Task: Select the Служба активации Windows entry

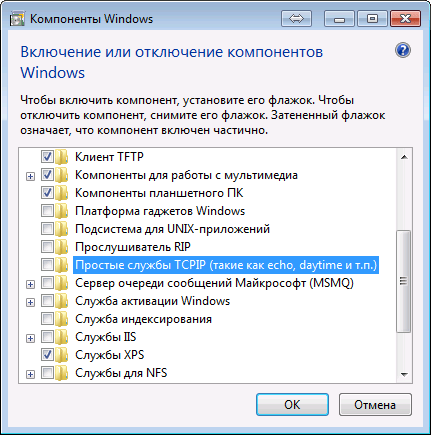Action: [153, 301]
